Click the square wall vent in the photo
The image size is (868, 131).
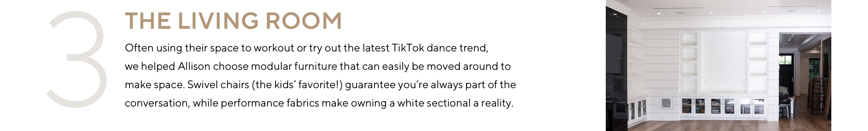pos(666,103)
